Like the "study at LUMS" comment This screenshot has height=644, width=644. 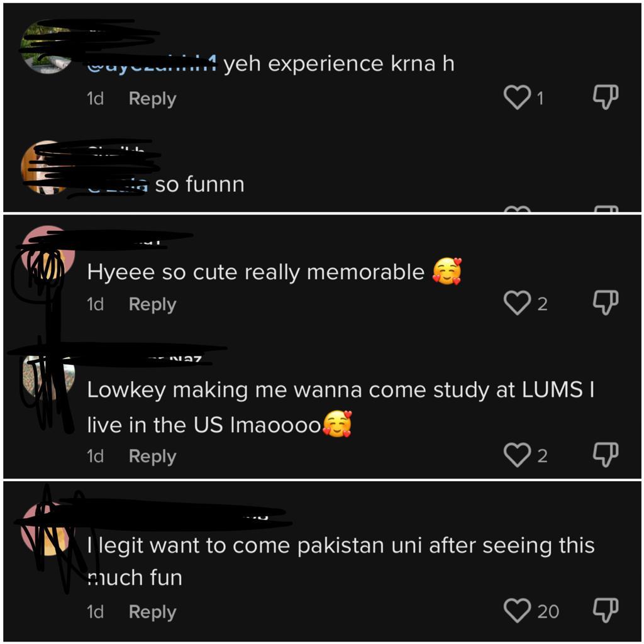click(517, 455)
